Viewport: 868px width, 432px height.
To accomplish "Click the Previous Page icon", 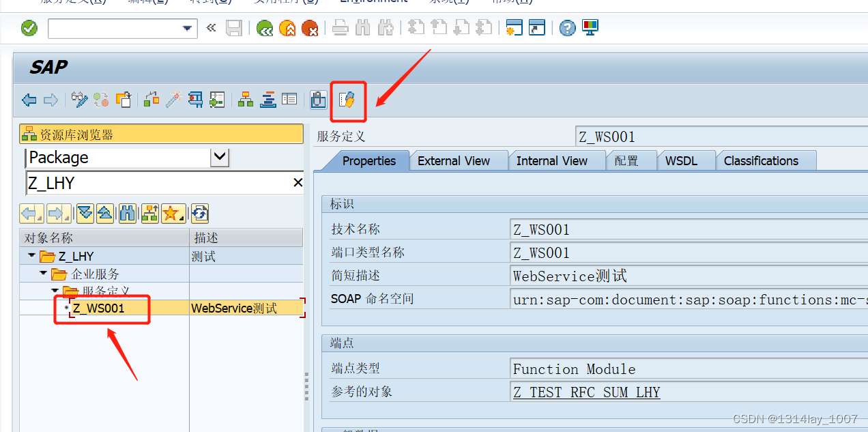I will 438,28.
